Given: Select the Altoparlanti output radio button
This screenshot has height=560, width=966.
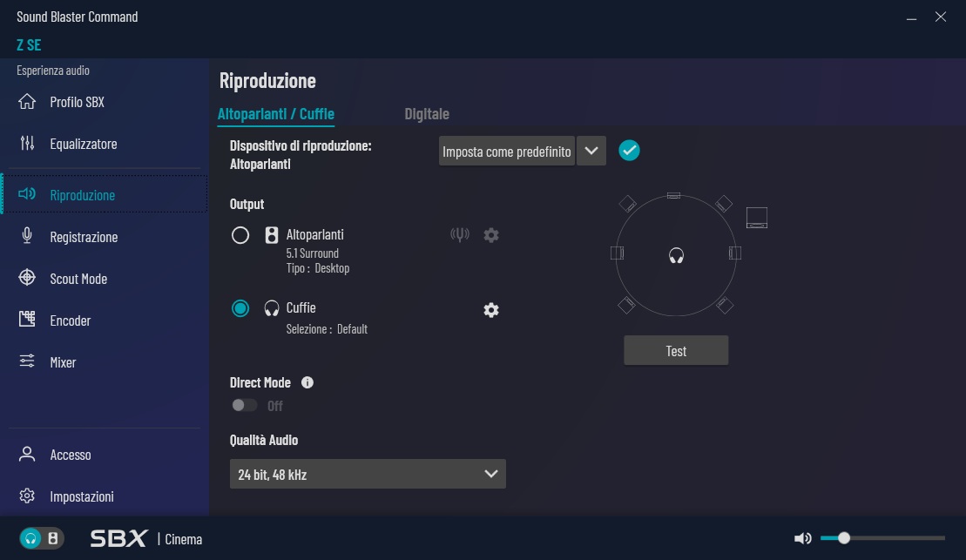Looking at the screenshot, I should click(240, 235).
